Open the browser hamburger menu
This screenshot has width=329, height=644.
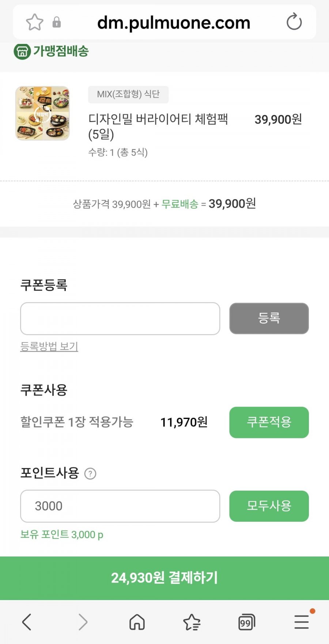[302, 622]
